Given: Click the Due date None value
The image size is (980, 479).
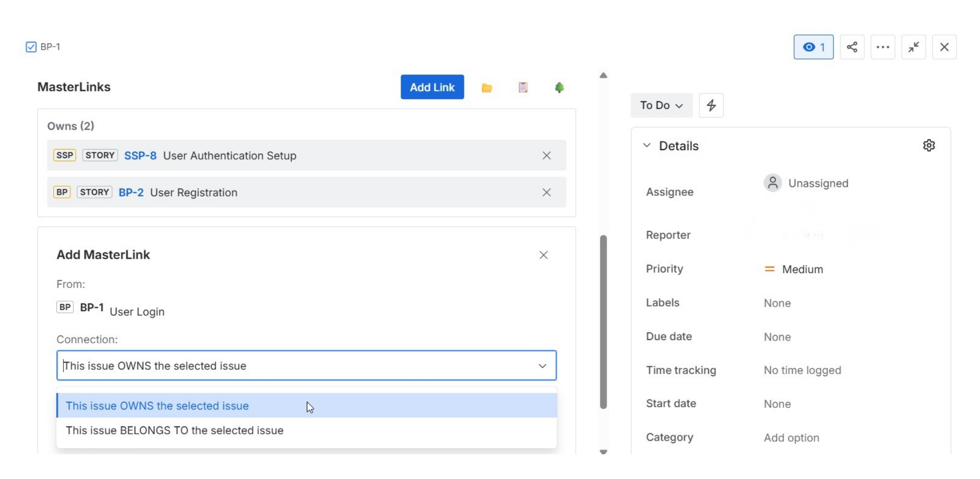Looking at the screenshot, I should 778,337.
